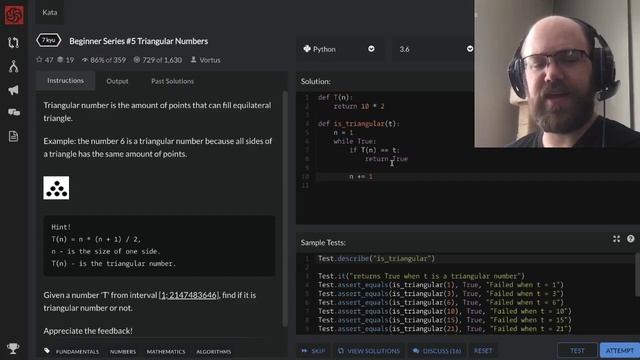The height and width of the screenshot is (360, 640).
Task: Click the NUMBERS tag
Action: [x=123, y=351]
